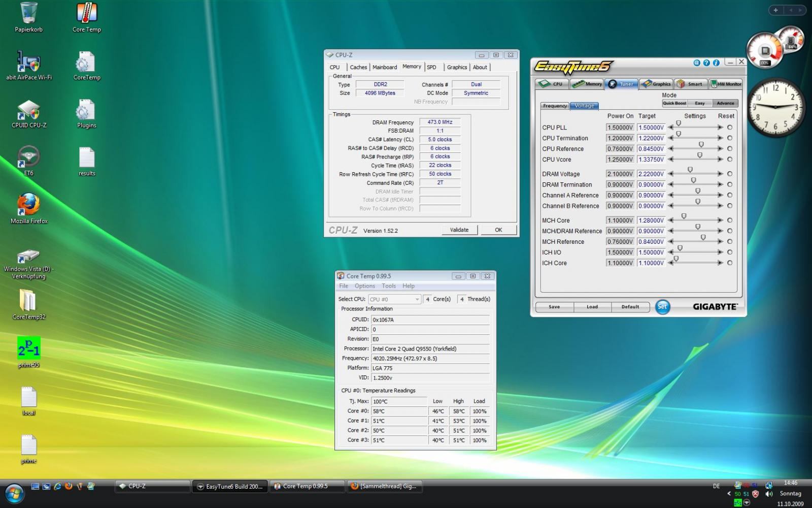Click the EasyTune6 info icon
Screen dimensions: 812x508
716,62
